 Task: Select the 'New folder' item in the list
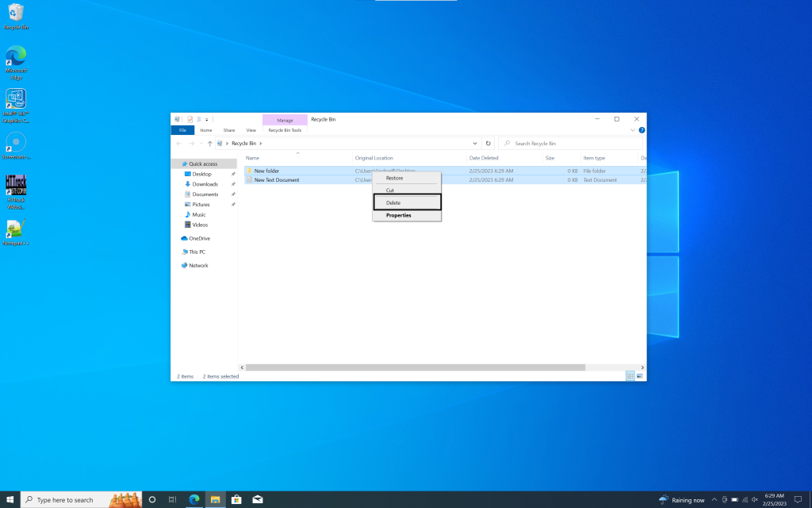click(266, 171)
